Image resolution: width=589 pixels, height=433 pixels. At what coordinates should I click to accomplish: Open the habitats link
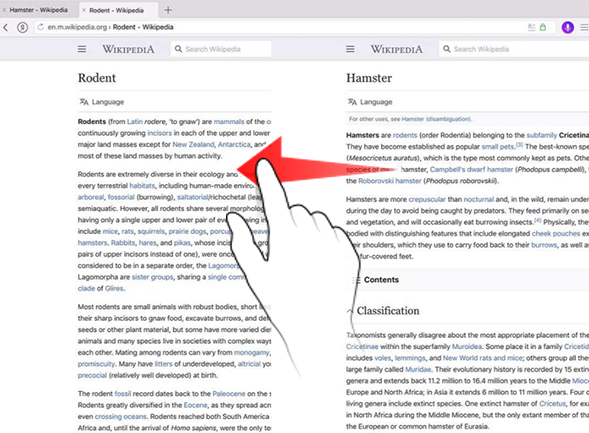pyautogui.click(x=142, y=186)
